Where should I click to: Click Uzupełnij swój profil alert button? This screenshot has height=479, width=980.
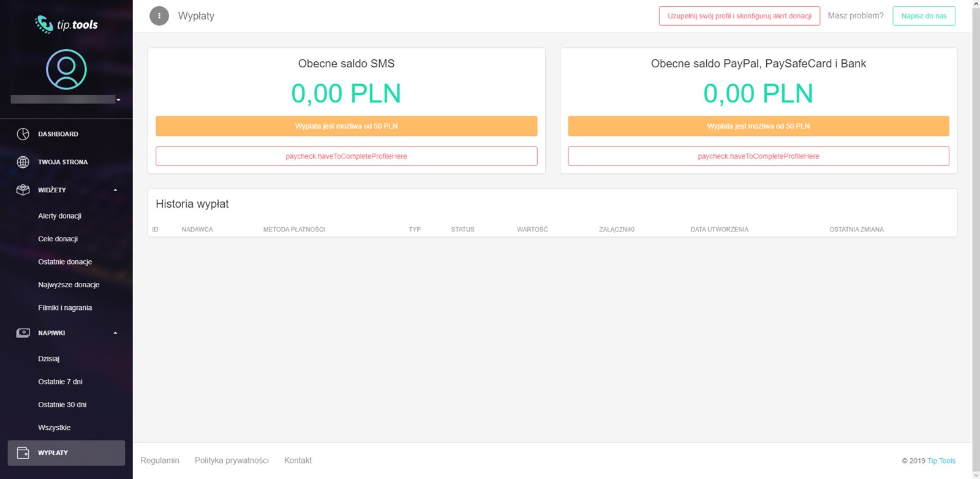(739, 16)
